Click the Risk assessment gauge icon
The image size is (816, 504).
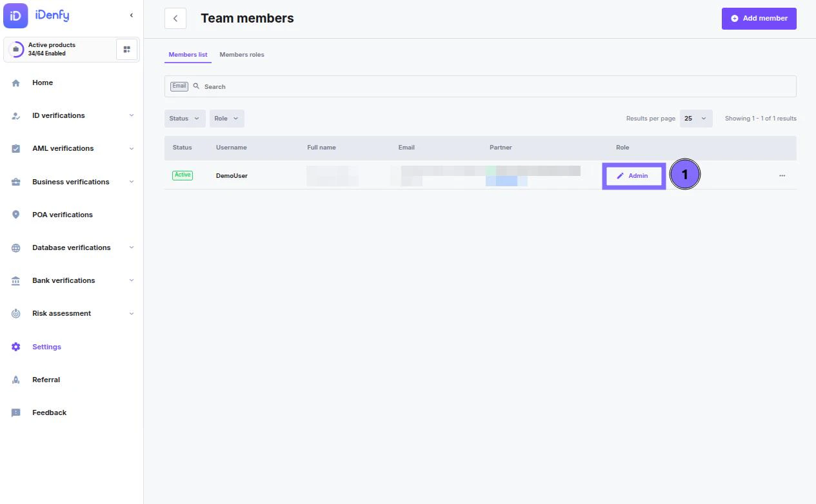16,314
